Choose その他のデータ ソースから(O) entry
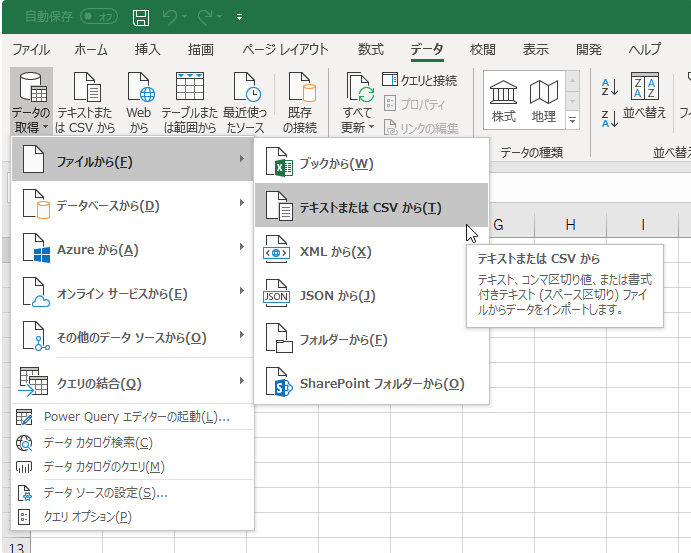 (x=133, y=335)
